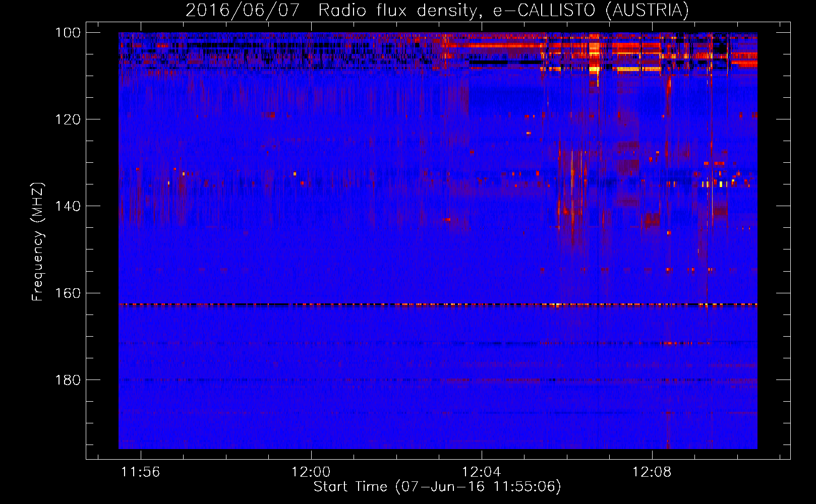Click the 12:00 time tick label
The height and width of the screenshot is (504, 816).
[x=311, y=472]
